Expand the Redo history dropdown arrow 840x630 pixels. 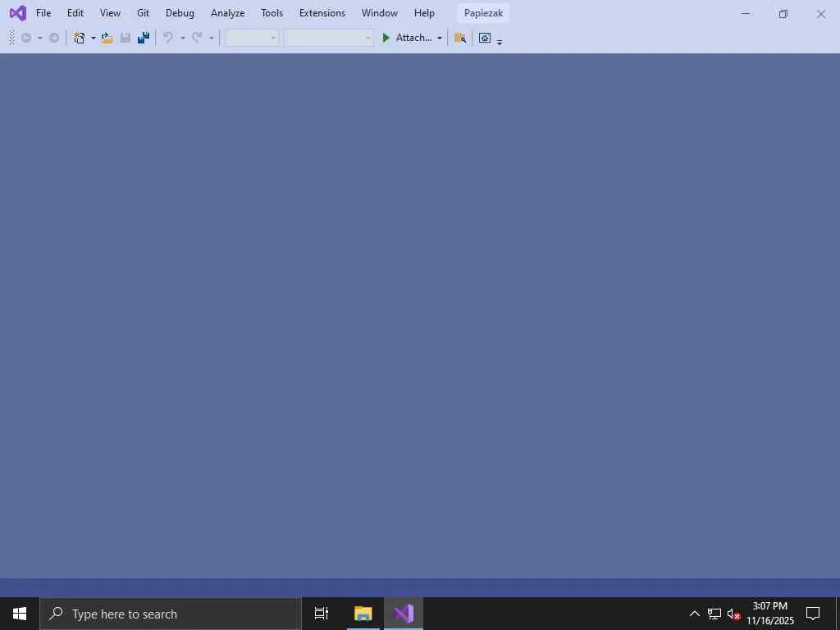[211, 38]
